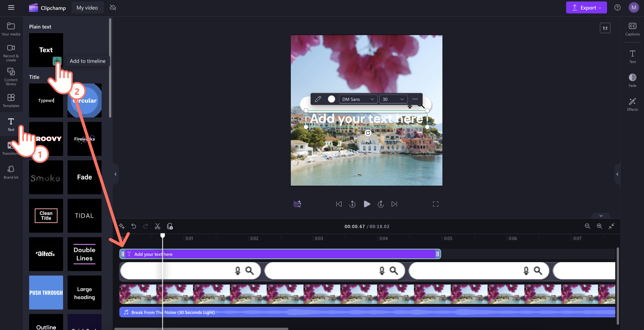Forward five seconds
The width and height of the screenshot is (644, 330).
tap(381, 204)
